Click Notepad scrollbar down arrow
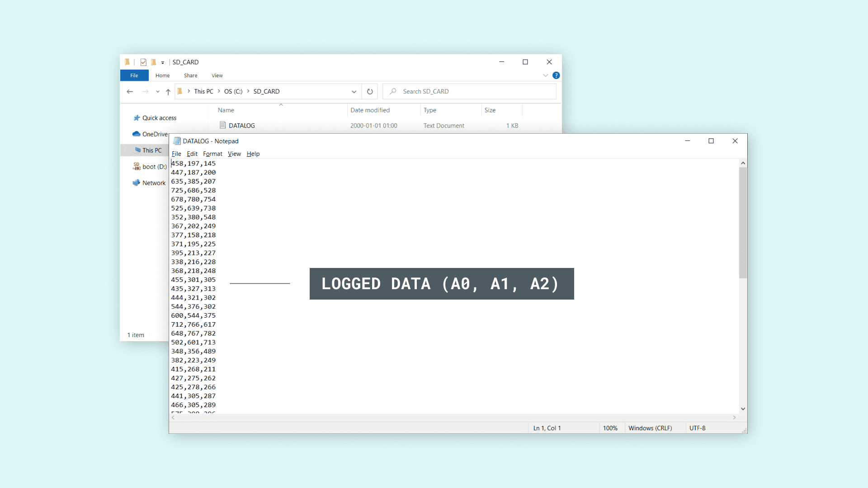 pyautogui.click(x=743, y=409)
